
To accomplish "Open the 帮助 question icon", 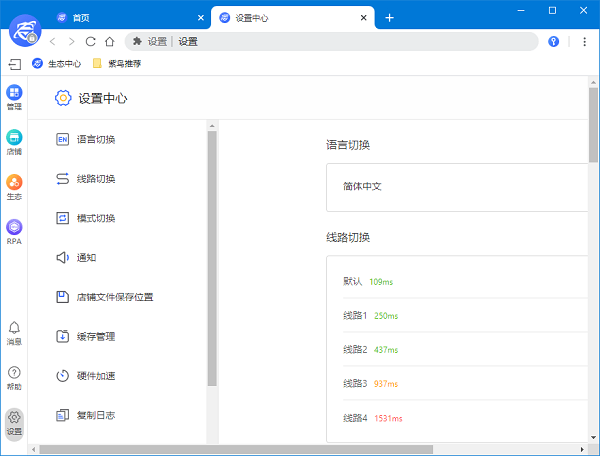I will click(14, 378).
